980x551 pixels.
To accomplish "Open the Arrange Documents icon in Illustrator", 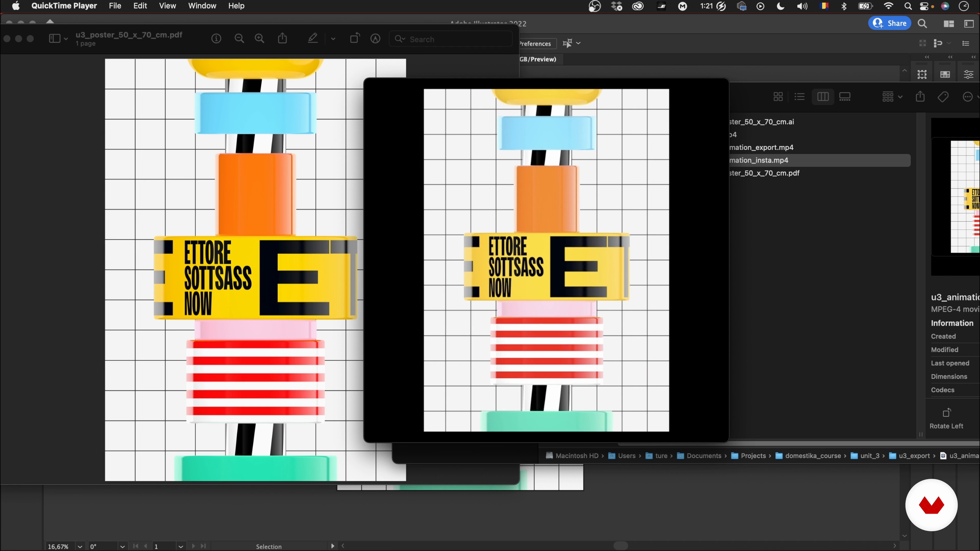I will [x=949, y=24].
